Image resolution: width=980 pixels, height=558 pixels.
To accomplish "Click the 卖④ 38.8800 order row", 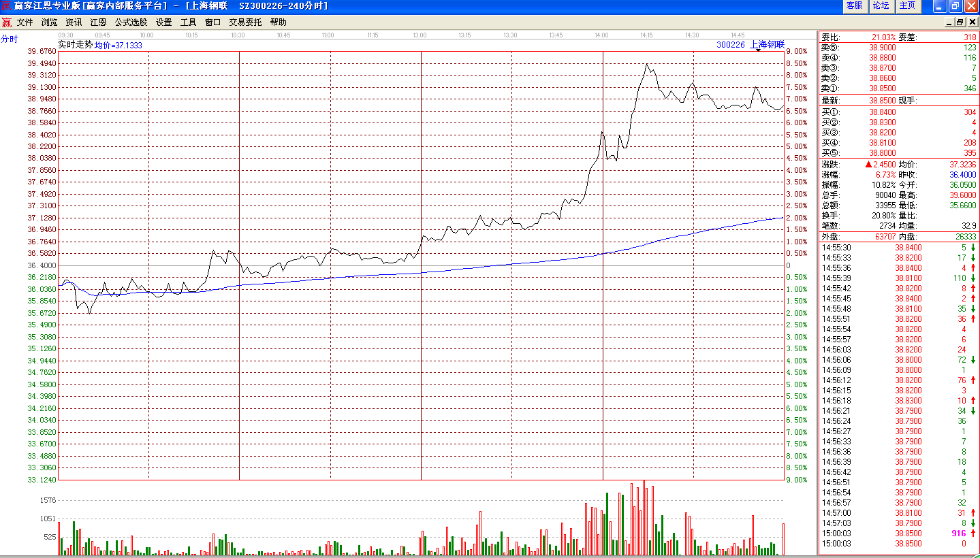I will 898,58.
